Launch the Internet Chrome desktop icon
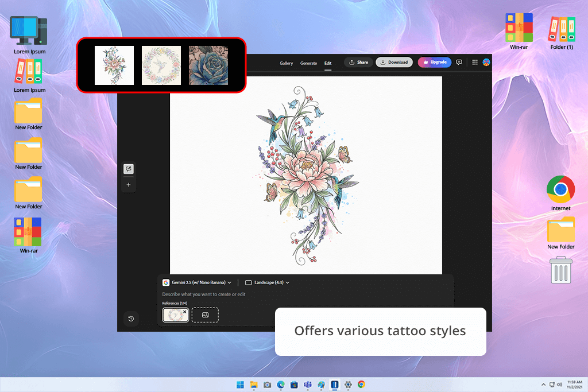Image resolution: width=588 pixels, height=392 pixels. (560, 193)
